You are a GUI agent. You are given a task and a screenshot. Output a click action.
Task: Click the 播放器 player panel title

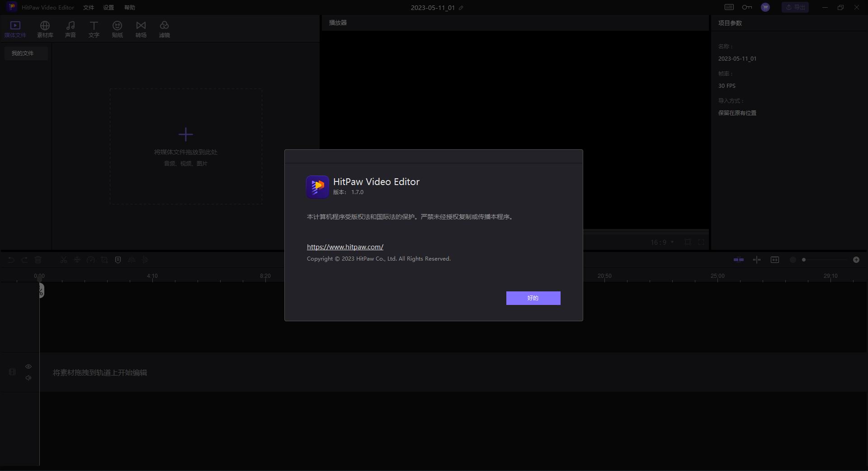click(x=338, y=23)
